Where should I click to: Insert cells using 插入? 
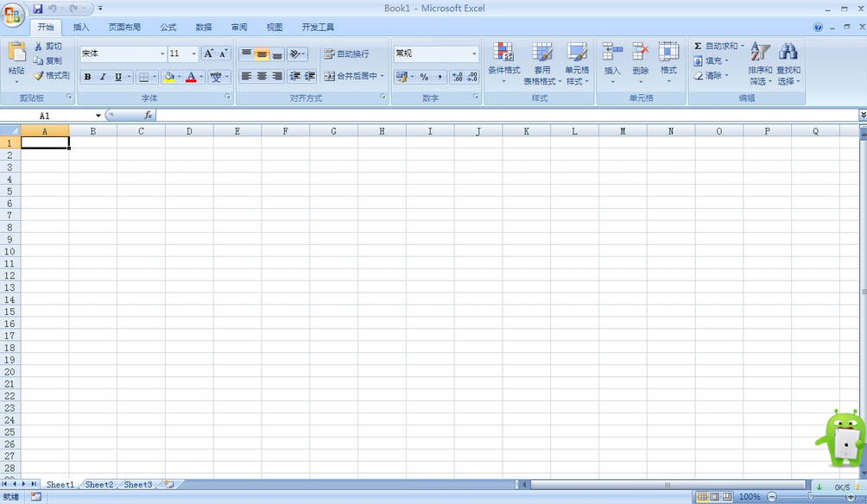[x=612, y=63]
